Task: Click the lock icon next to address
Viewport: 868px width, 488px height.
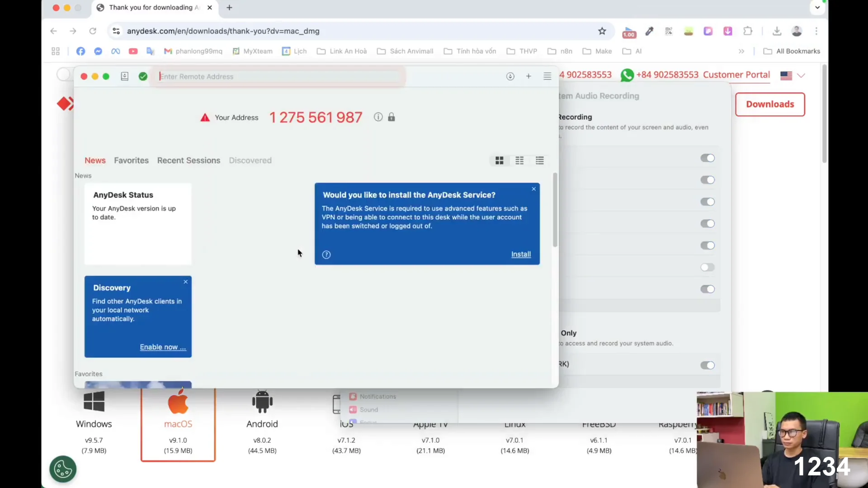Action: tap(392, 117)
